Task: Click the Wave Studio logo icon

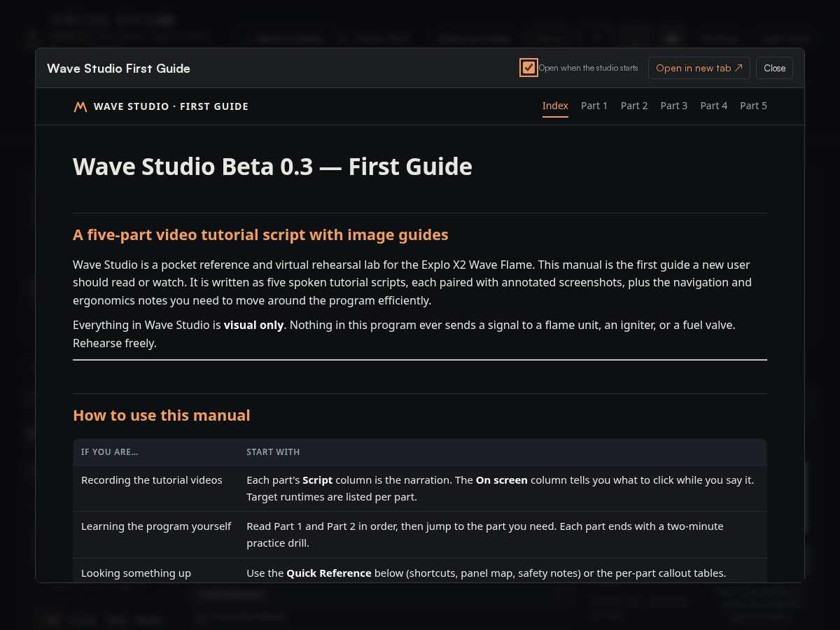Action: coord(80,106)
